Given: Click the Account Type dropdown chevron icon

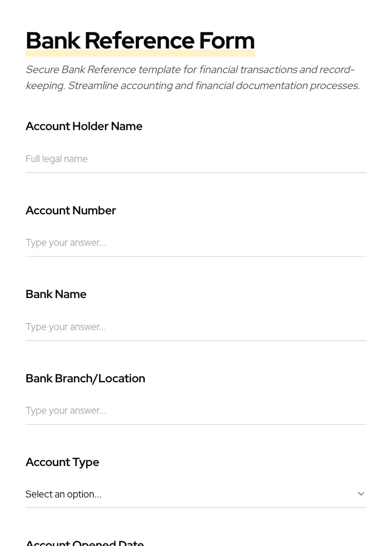Looking at the screenshot, I should pyautogui.click(x=361, y=493).
